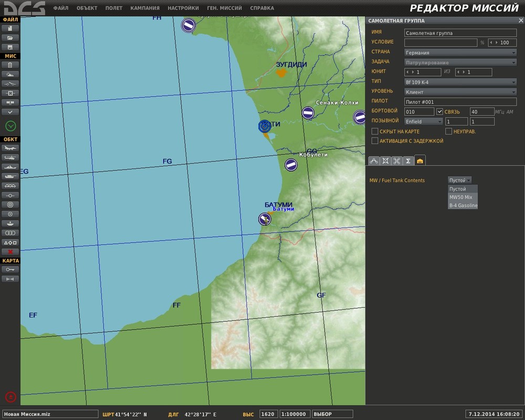Image resolution: width=525 pixels, height=420 pixels.
Task: Click the red X delete icon
Action: [x=11, y=252]
